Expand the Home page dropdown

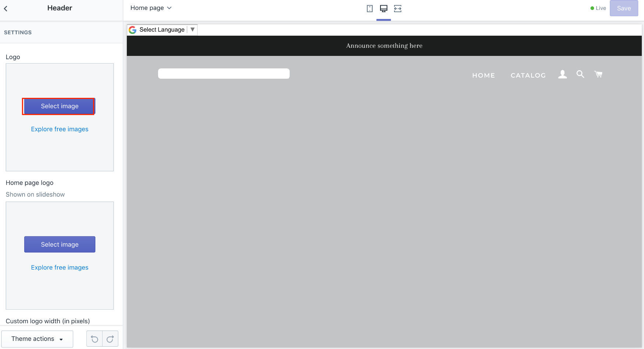(151, 8)
